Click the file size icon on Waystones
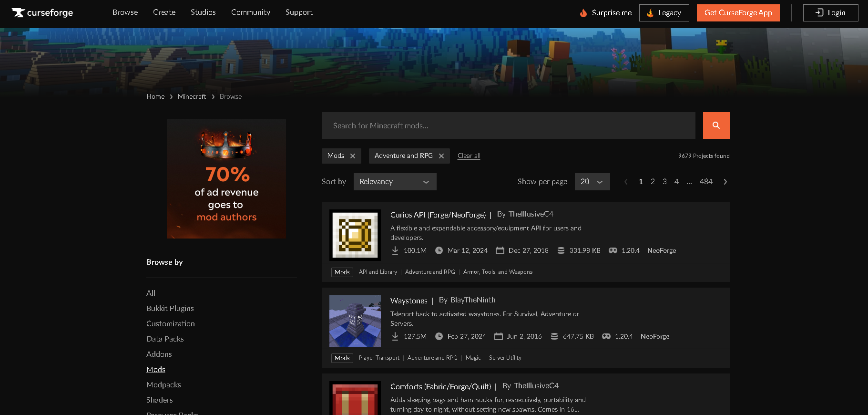 click(x=554, y=336)
